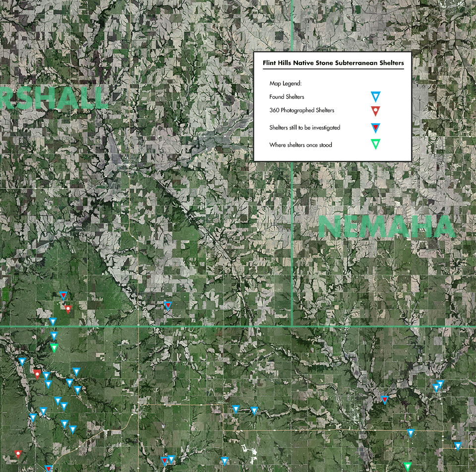The width and height of the screenshot is (476, 472).
Task: Select the overlapping blue marker pair at the far east
Action: pyautogui.click(x=438, y=386)
